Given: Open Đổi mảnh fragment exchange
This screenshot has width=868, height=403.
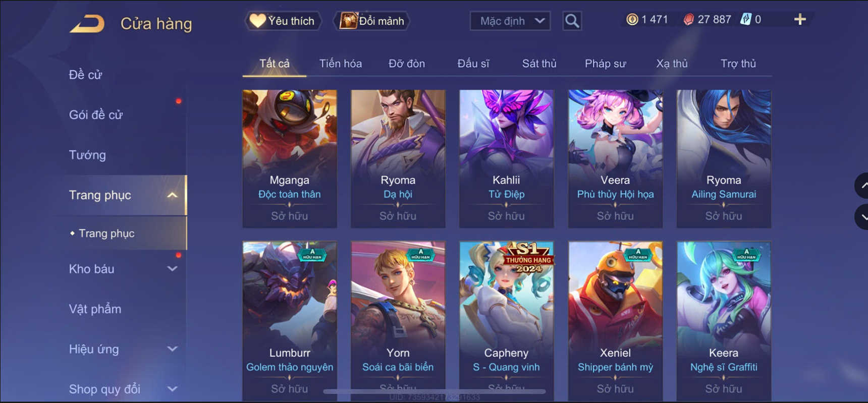Looking at the screenshot, I should (372, 21).
